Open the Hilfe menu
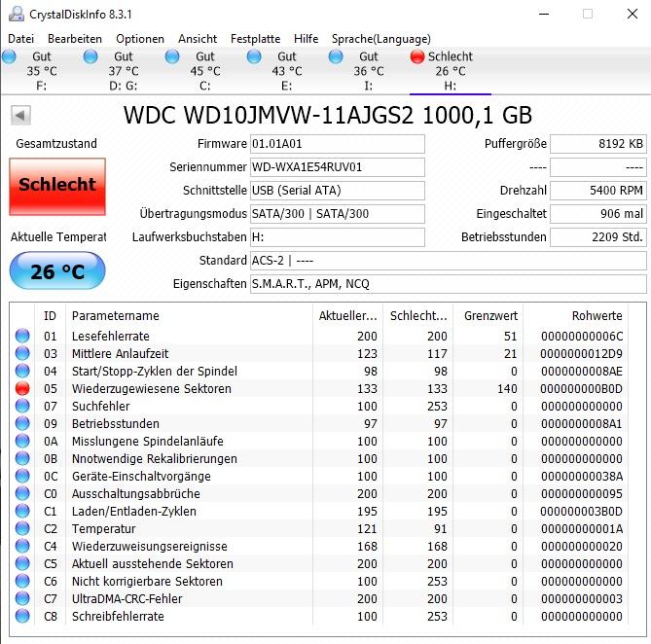Image resolution: width=651 pixels, height=644 pixels. (x=306, y=39)
